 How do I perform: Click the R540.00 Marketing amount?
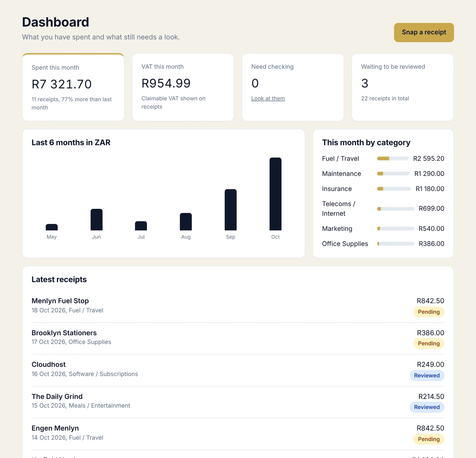pos(431,229)
